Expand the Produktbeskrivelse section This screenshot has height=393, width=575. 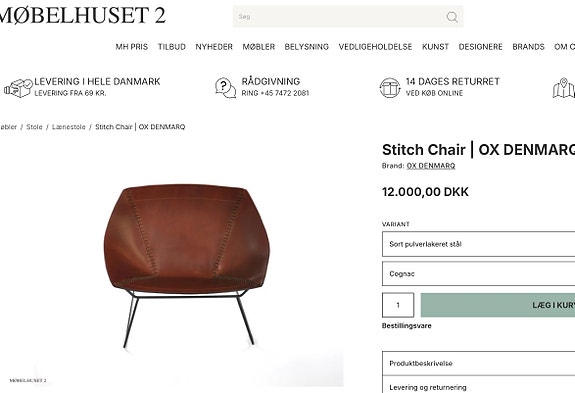479,363
